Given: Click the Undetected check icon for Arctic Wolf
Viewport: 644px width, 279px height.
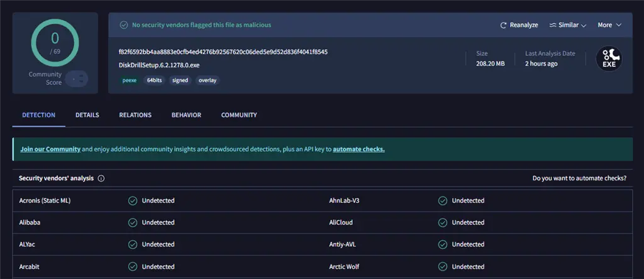Looking at the screenshot, I should [443, 266].
